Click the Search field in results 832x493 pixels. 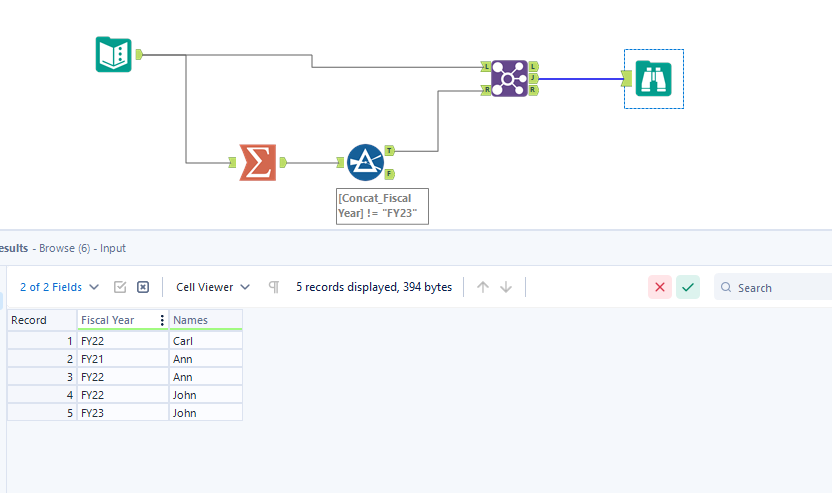(774, 287)
